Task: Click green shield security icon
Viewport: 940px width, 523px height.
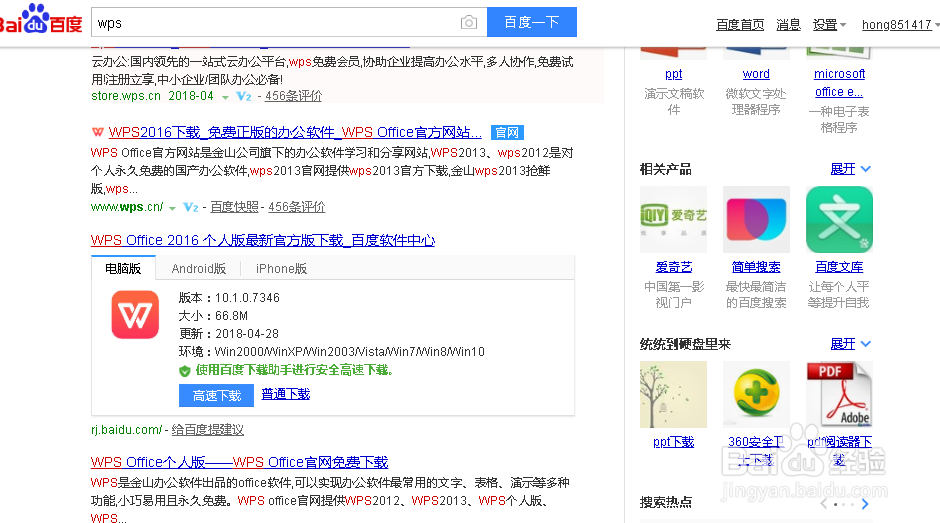Action: tap(185, 371)
